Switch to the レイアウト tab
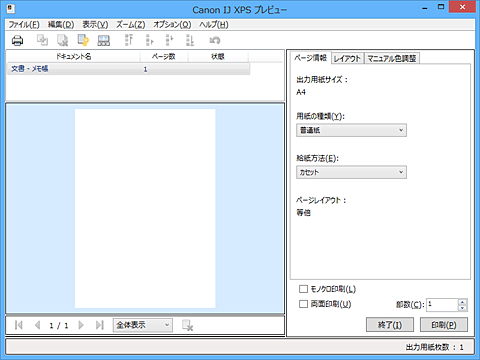This screenshot has height=360, width=480. point(347,59)
